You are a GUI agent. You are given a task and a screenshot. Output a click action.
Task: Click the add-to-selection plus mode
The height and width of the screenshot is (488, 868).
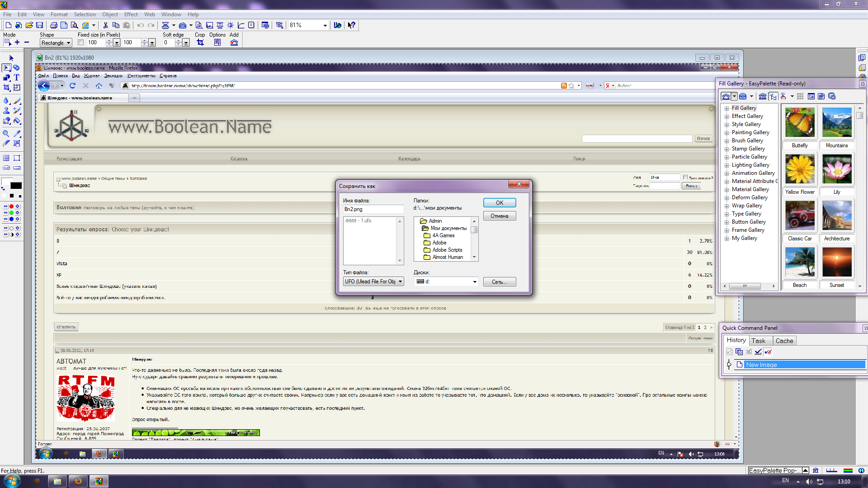17,42
